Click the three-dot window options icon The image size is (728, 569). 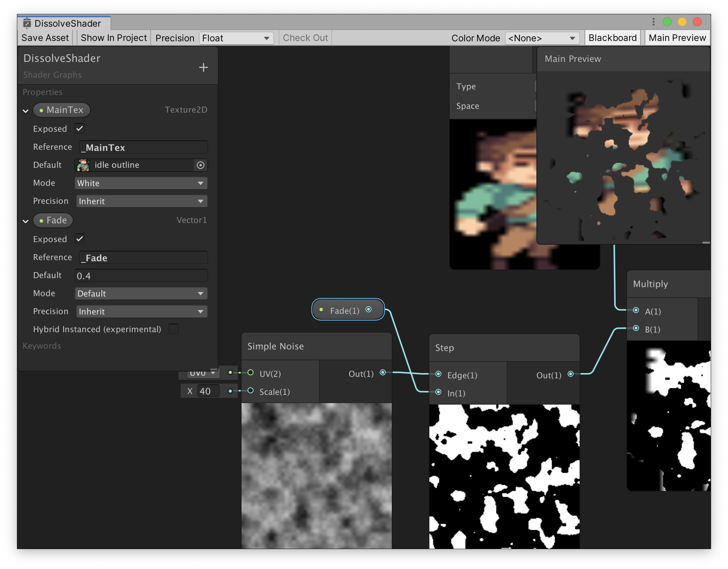click(x=654, y=22)
